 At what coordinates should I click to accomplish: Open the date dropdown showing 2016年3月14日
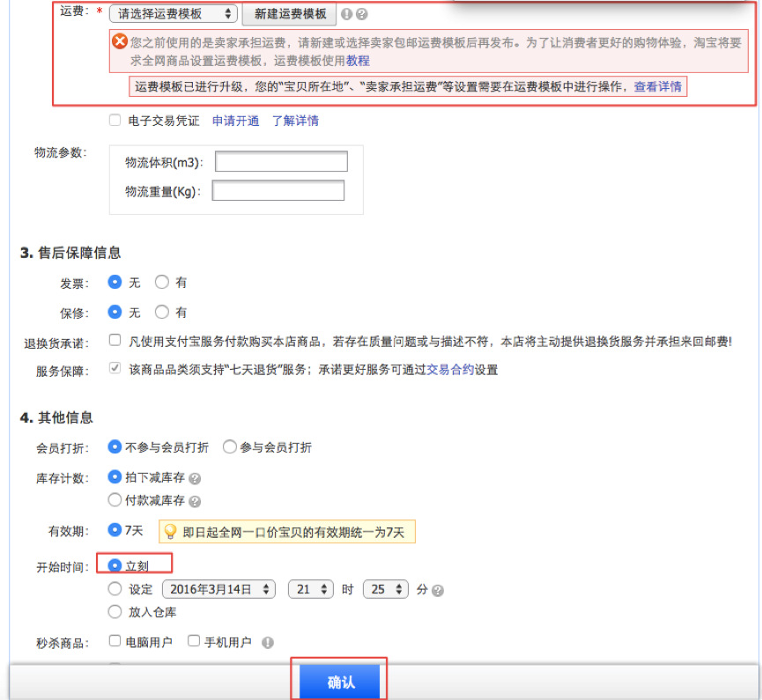point(218,589)
